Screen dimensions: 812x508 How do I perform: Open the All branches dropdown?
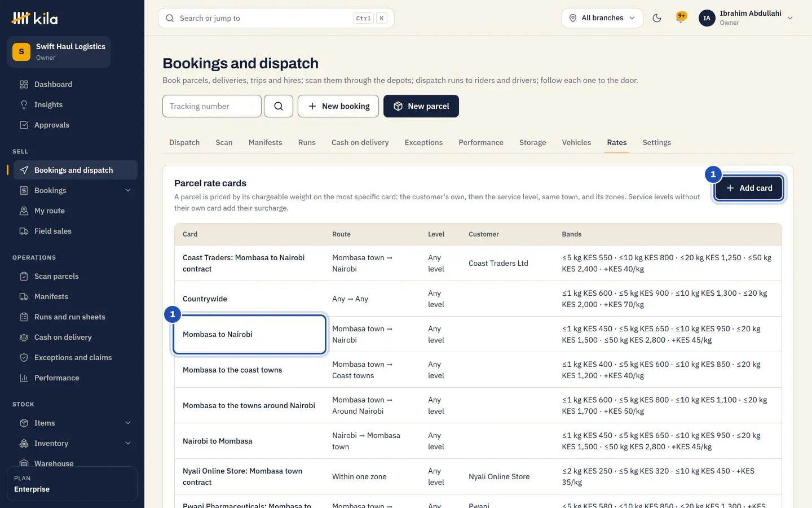[x=602, y=18]
